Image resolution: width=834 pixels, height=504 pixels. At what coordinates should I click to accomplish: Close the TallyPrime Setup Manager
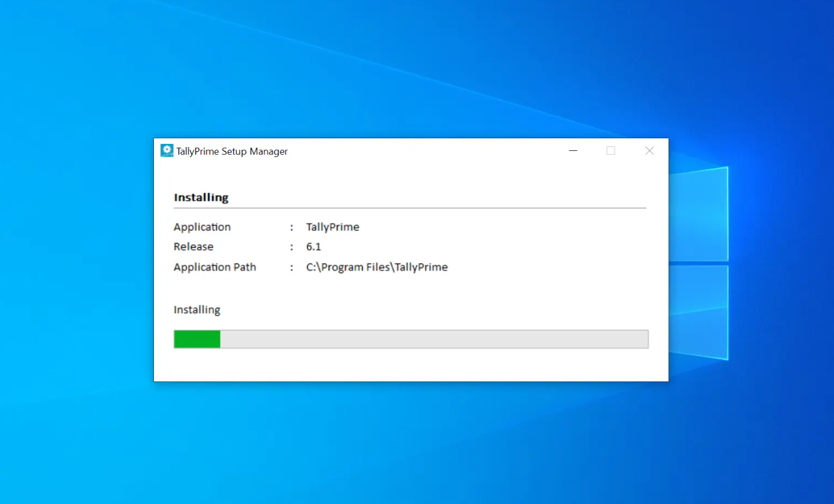pos(649,151)
